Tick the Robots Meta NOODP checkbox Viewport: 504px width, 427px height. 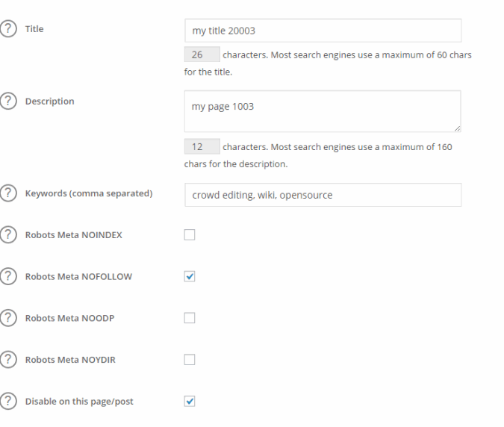point(190,318)
